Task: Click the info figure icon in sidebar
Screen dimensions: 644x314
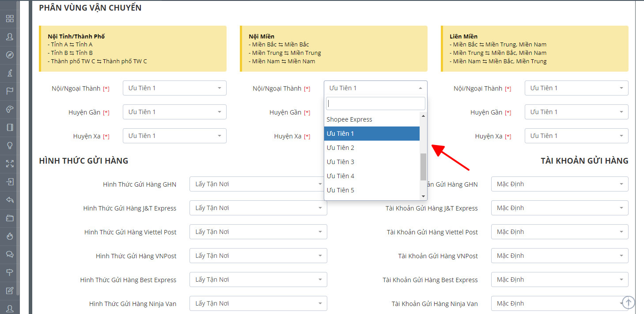Action: coord(10,73)
